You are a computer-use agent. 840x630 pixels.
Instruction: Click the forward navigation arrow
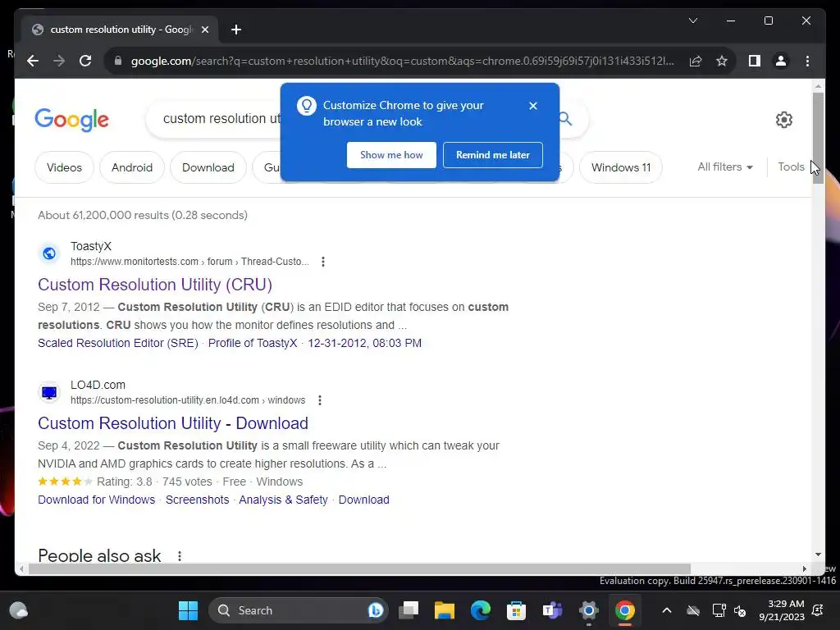(x=59, y=61)
